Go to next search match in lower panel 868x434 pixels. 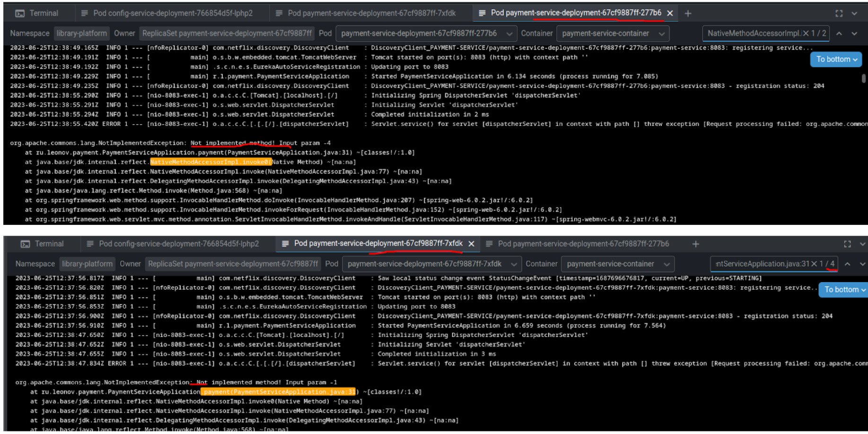click(x=862, y=264)
